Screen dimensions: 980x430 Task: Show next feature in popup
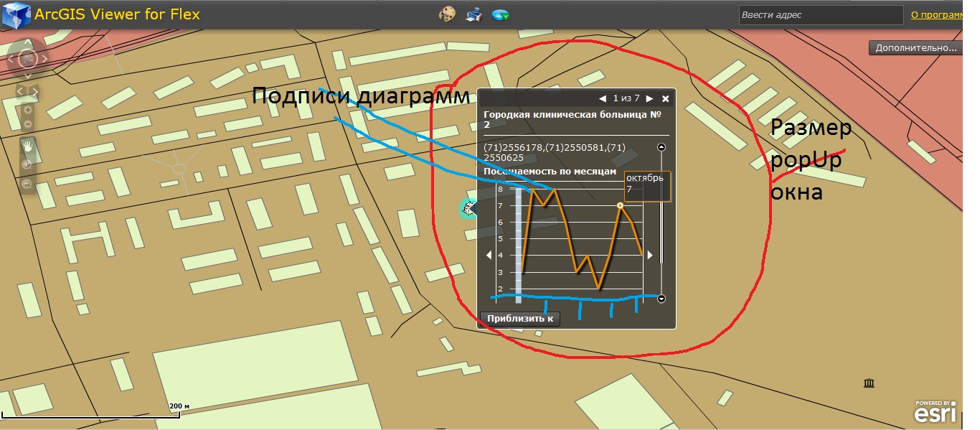click(649, 98)
